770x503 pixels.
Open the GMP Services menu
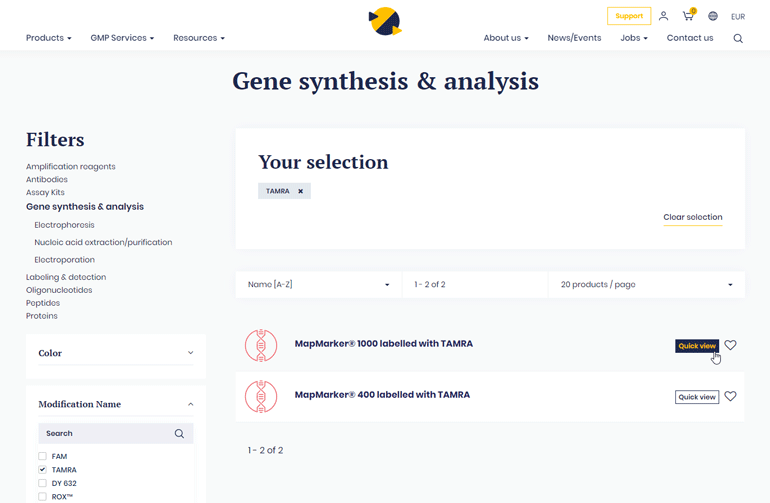pyautogui.click(x=122, y=38)
